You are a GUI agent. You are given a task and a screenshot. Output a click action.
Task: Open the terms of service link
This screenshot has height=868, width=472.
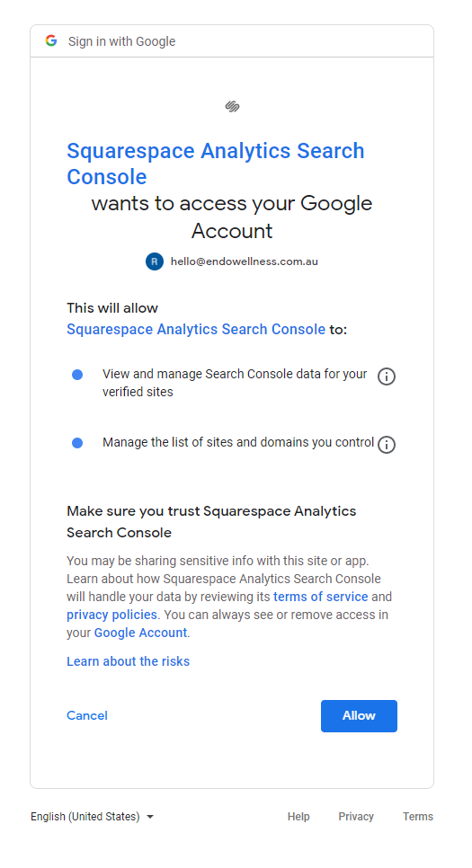321,597
